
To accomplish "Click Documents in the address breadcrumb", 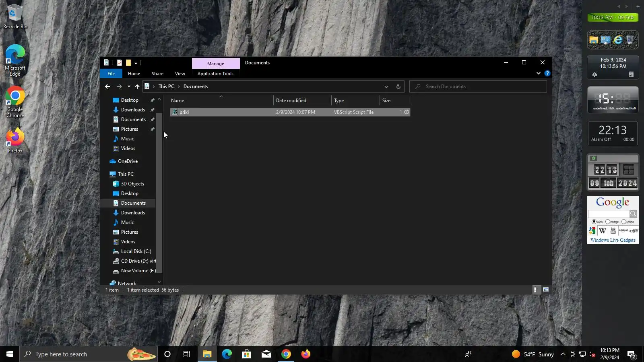I will pyautogui.click(x=196, y=86).
